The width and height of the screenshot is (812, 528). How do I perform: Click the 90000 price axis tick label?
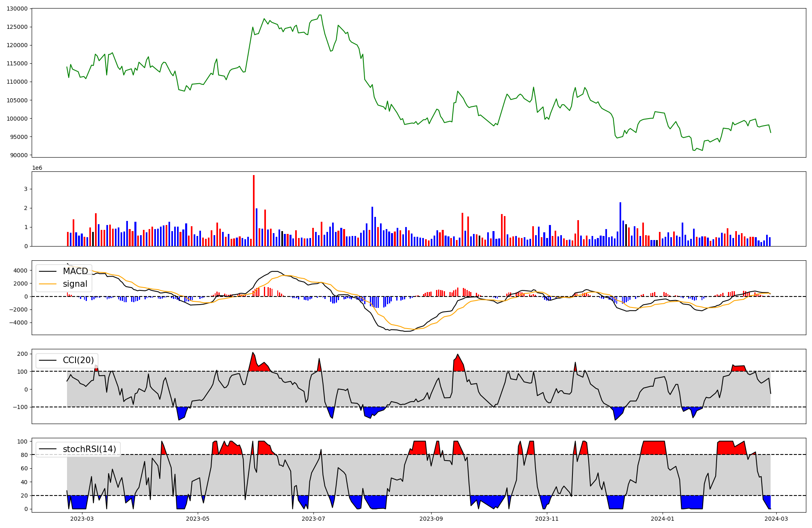[19, 155]
